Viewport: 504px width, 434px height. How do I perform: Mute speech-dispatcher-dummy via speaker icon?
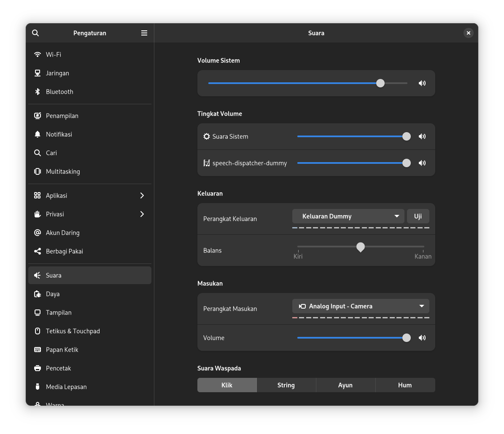422,163
